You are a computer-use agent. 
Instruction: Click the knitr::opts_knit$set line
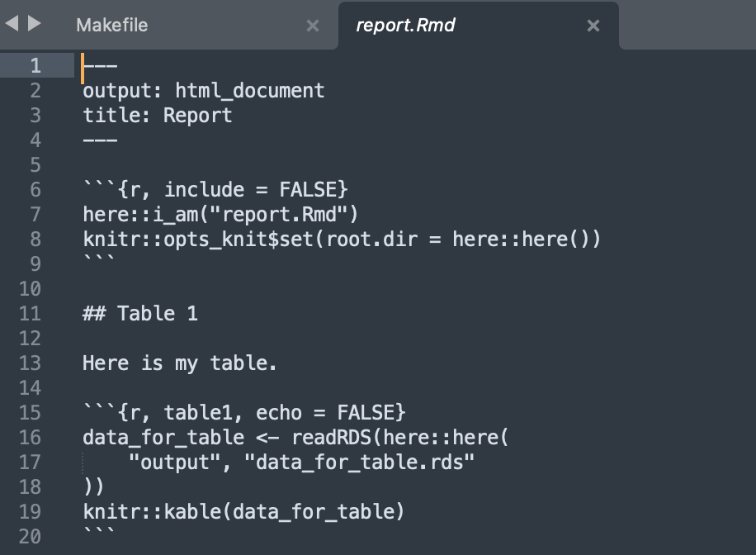(341, 239)
